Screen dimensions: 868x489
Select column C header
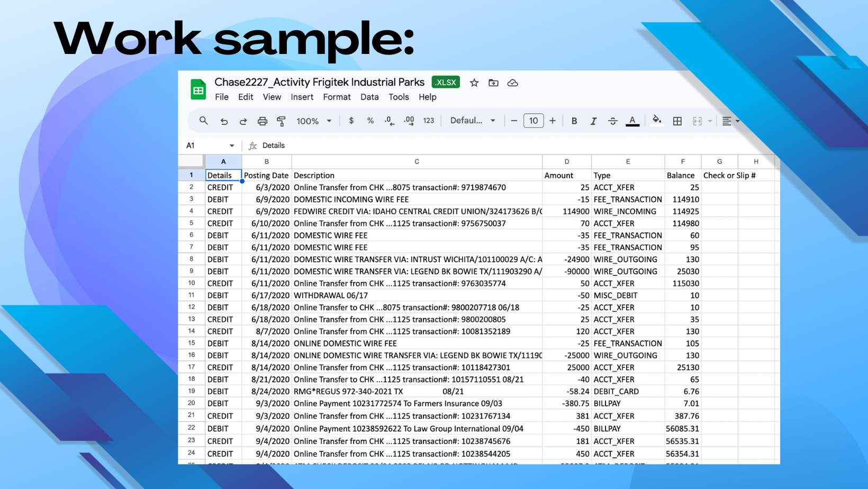click(417, 161)
